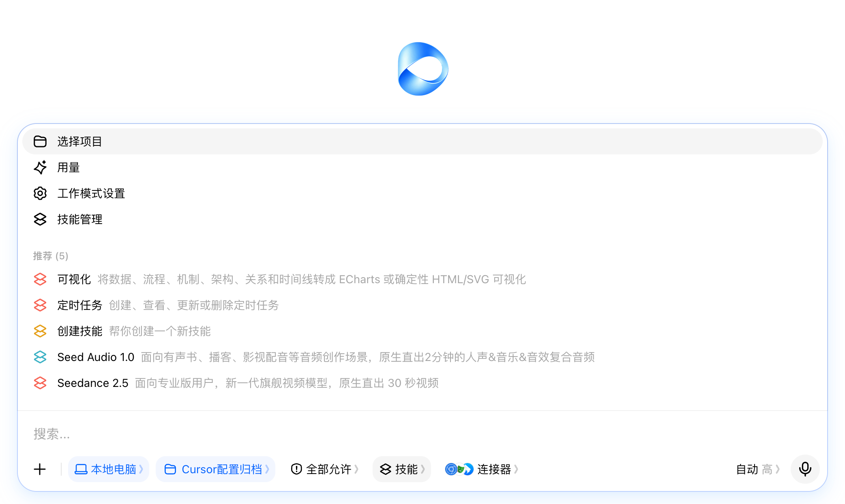Click the microphone voice input icon
The image size is (845, 504).
pos(805,469)
